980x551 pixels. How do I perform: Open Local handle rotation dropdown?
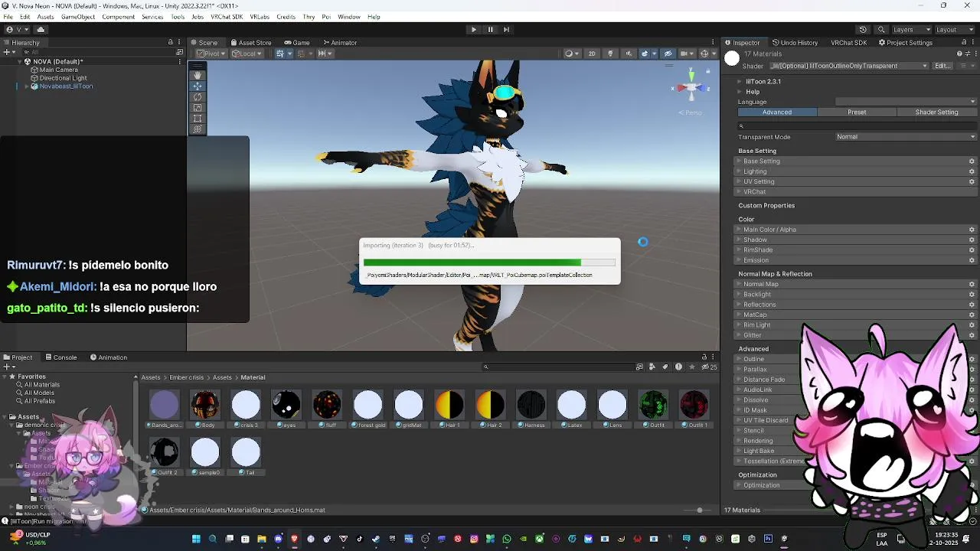click(247, 54)
